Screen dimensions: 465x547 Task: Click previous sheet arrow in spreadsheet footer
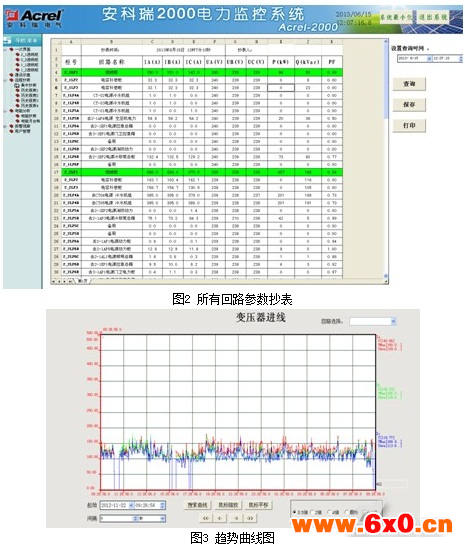[59, 281]
